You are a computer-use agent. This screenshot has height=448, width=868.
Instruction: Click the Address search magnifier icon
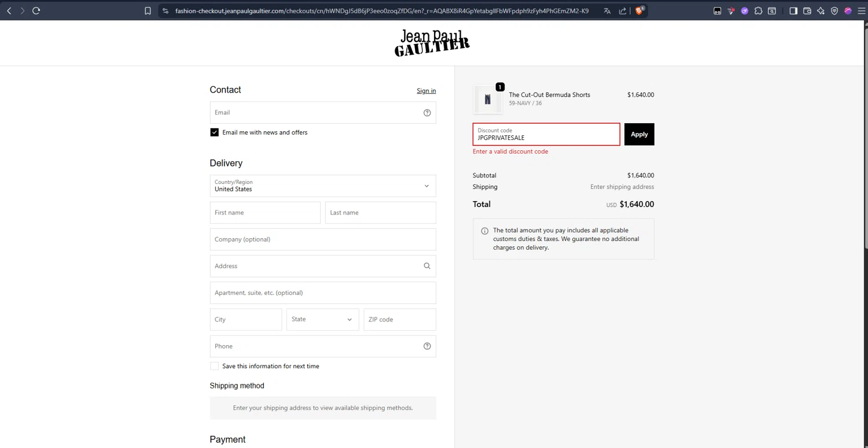tap(427, 266)
